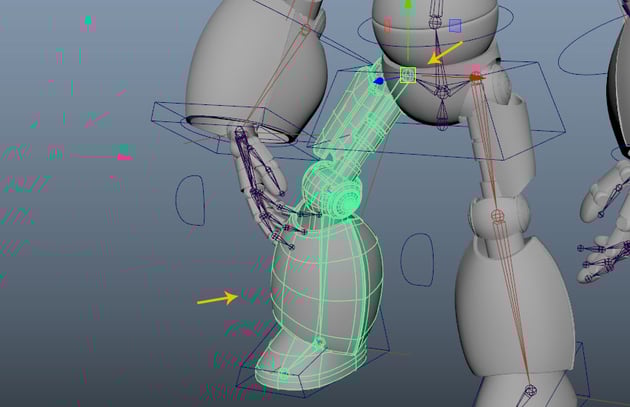Select the green wireframe shin mesh
This screenshot has width=630, height=407.
click(327, 283)
